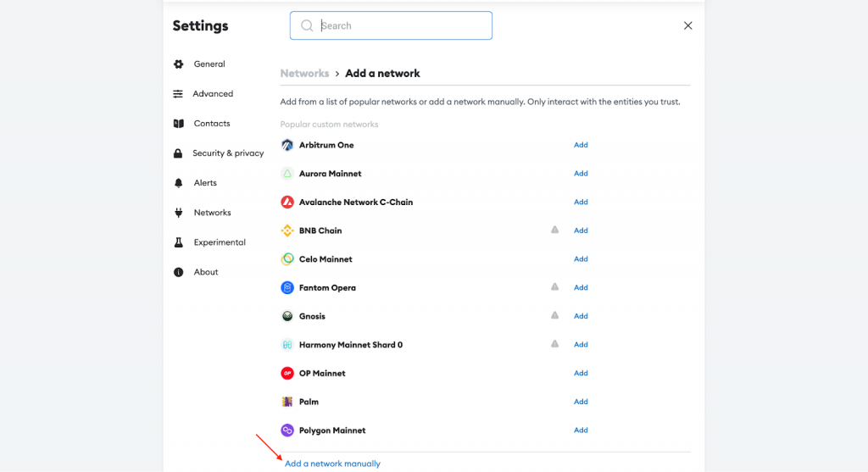This screenshot has width=868, height=472.
Task: Go back via Networks breadcrumb
Action: (304, 74)
